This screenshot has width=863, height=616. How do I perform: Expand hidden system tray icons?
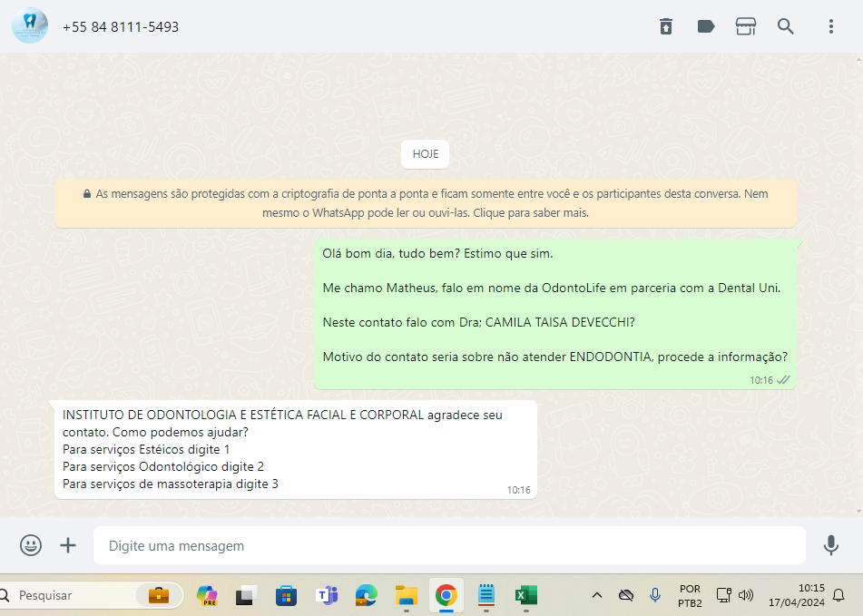[596, 595]
